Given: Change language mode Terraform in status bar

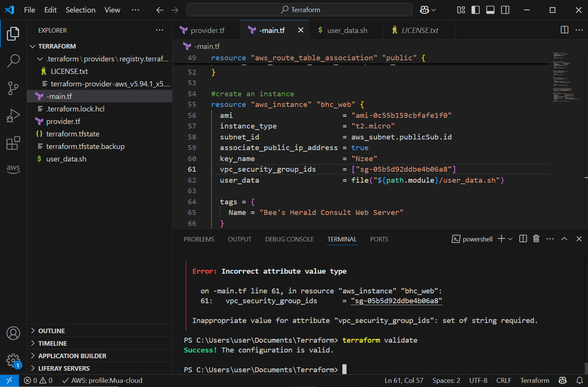Looking at the screenshot, I should click(535, 381).
